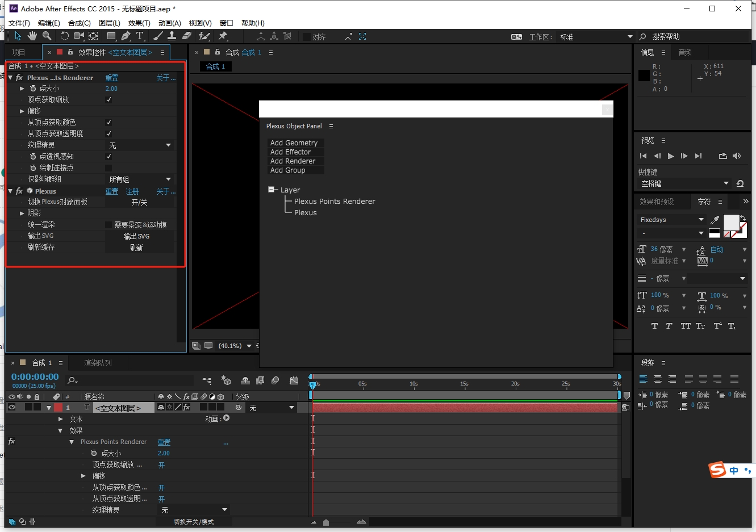Open 编辑(E) menu
The width and height of the screenshot is (756, 532).
pos(49,23)
